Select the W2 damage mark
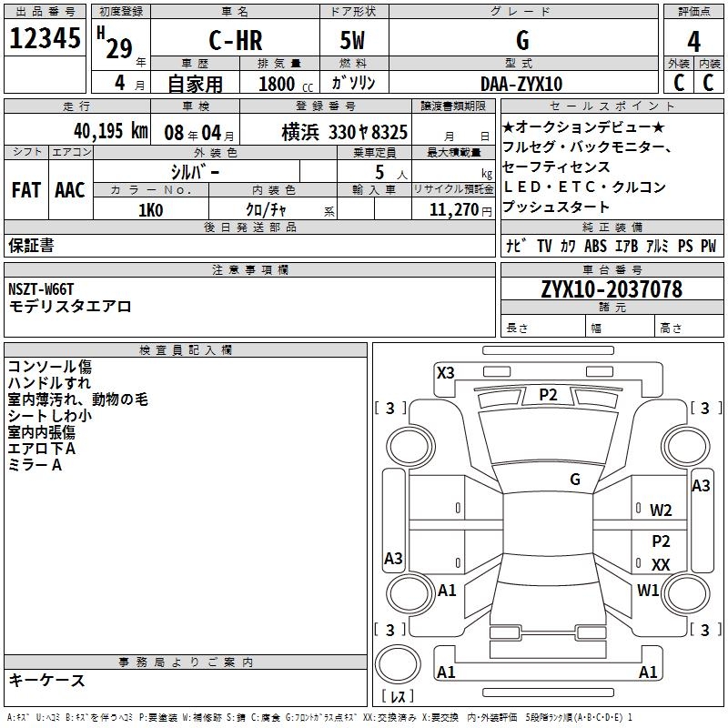This screenshot has width=728, height=728. (x=661, y=510)
